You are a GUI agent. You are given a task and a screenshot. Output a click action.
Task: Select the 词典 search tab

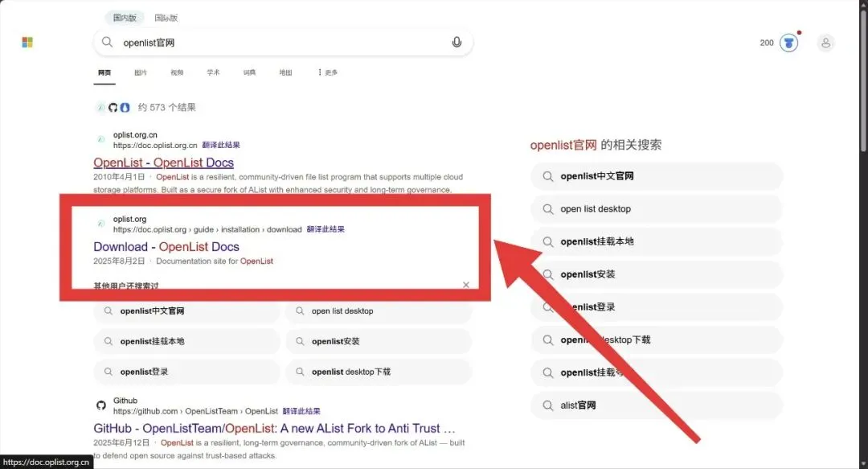(x=250, y=72)
